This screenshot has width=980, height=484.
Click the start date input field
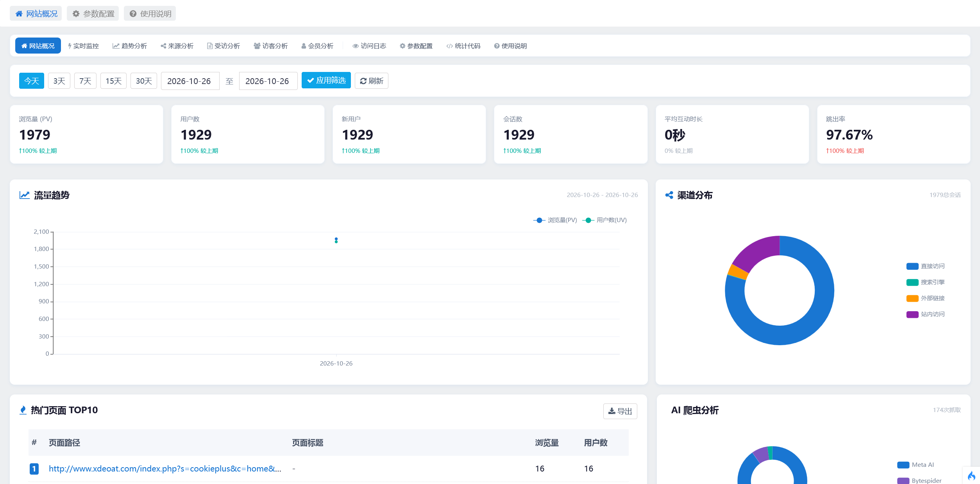pyautogui.click(x=190, y=81)
